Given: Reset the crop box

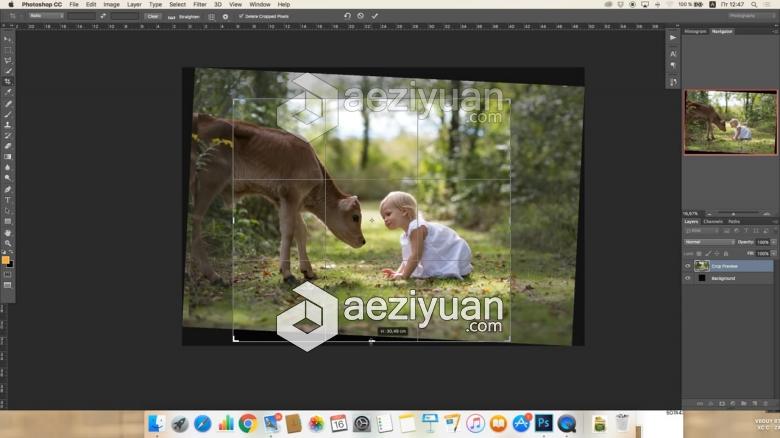Looking at the screenshot, I should click(347, 16).
